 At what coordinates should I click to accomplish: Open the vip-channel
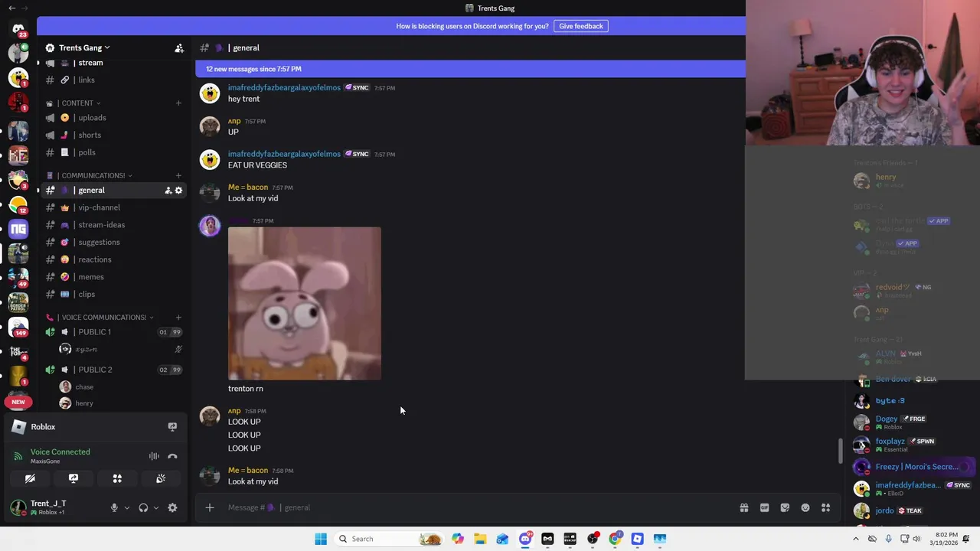pyautogui.click(x=115, y=207)
